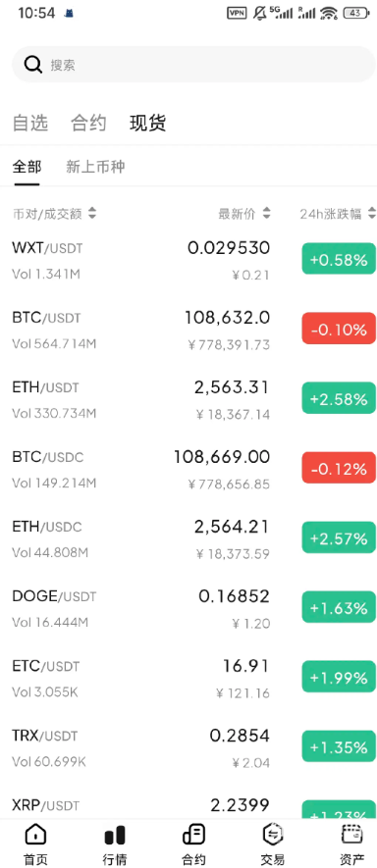Focus the 搜索 search field

194,65
